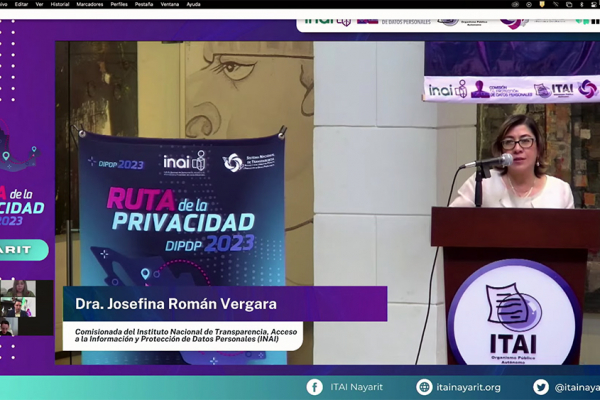Open the Ventana menu
Image resolution: width=600 pixels, height=400 pixels.
170,4
